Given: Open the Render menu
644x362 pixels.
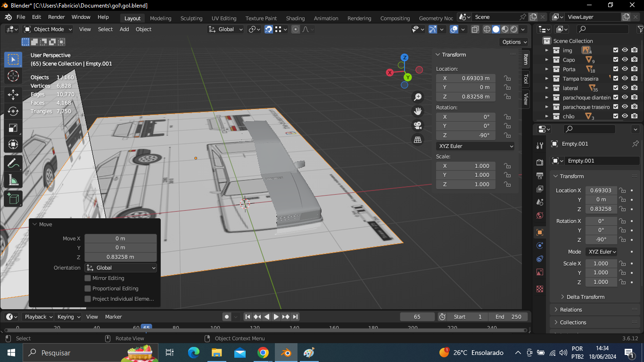Looking at the screenshot, I should tap(56, 17).
